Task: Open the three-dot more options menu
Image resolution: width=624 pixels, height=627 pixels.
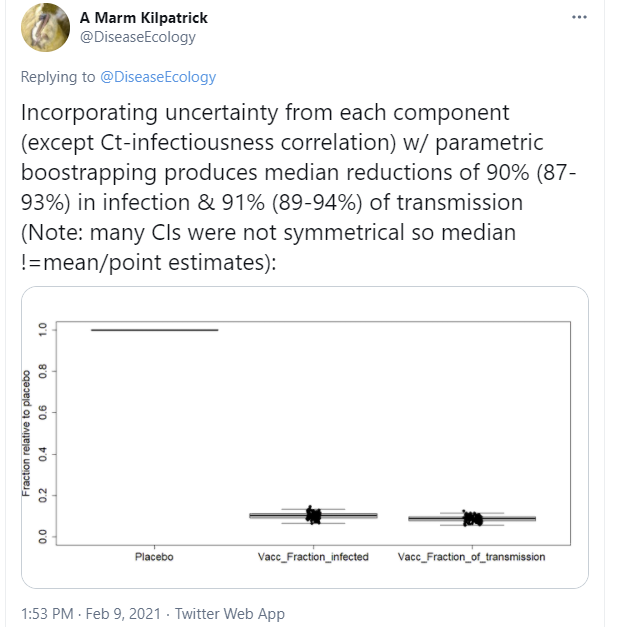Action: point(579,17)
